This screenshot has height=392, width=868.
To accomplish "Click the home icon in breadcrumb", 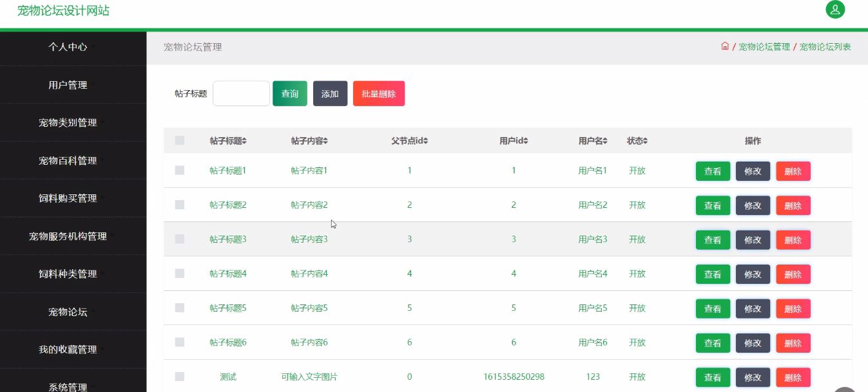I will tap(725, 46).
